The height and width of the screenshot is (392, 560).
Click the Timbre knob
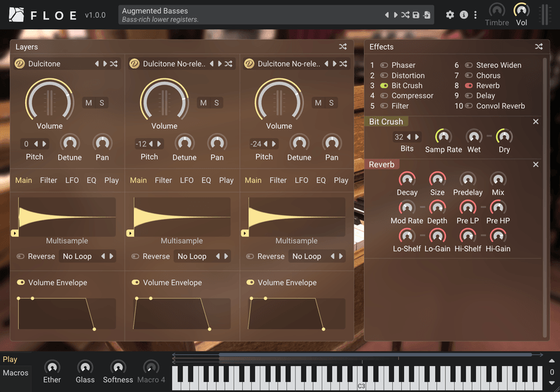pyautogui.click(x=497, y=10)
